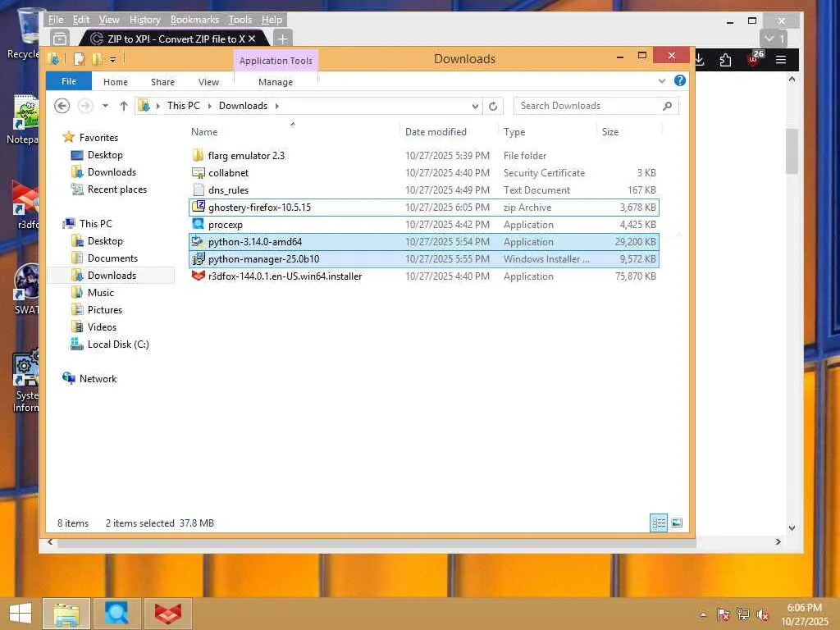
Task: Select the dns_rules text document
Action: 424,189
